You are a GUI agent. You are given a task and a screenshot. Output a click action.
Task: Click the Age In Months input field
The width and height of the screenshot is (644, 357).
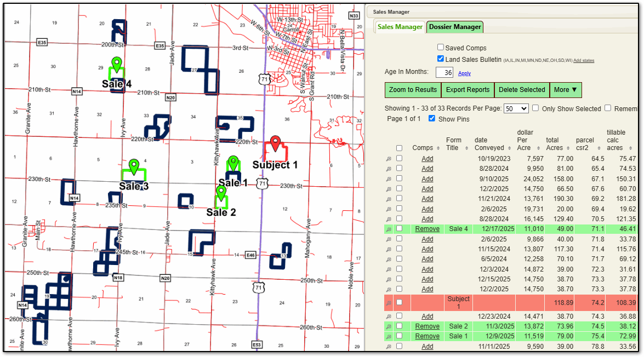[444, 72]
